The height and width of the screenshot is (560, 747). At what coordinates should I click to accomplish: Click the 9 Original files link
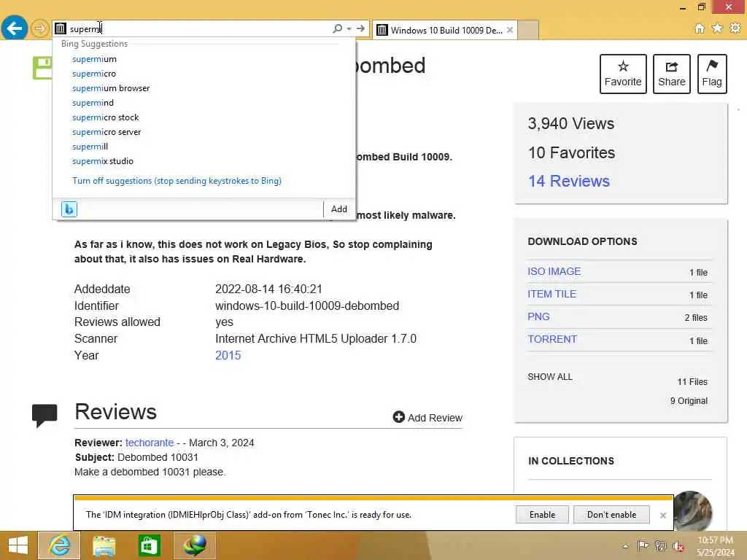(x=689, y=401)
